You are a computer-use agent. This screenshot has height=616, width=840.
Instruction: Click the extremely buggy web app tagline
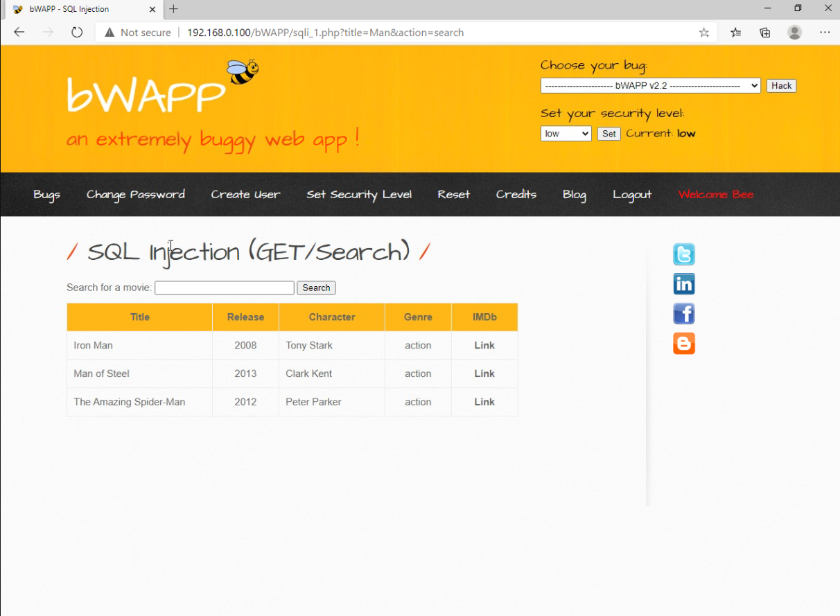[213, 139]
